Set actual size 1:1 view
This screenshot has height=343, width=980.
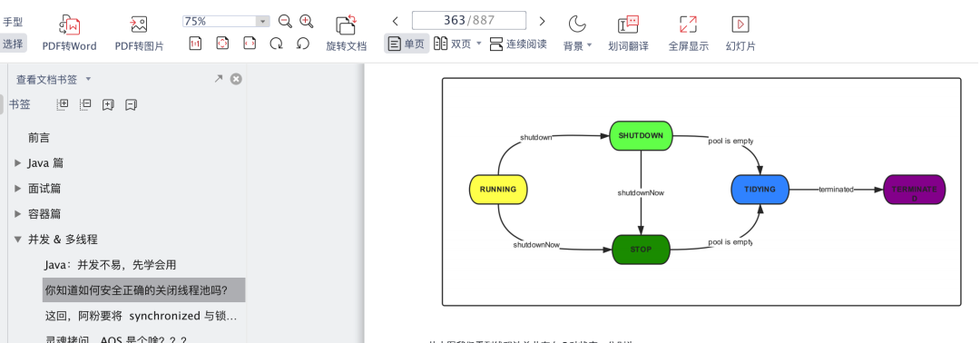coord(195,44)
